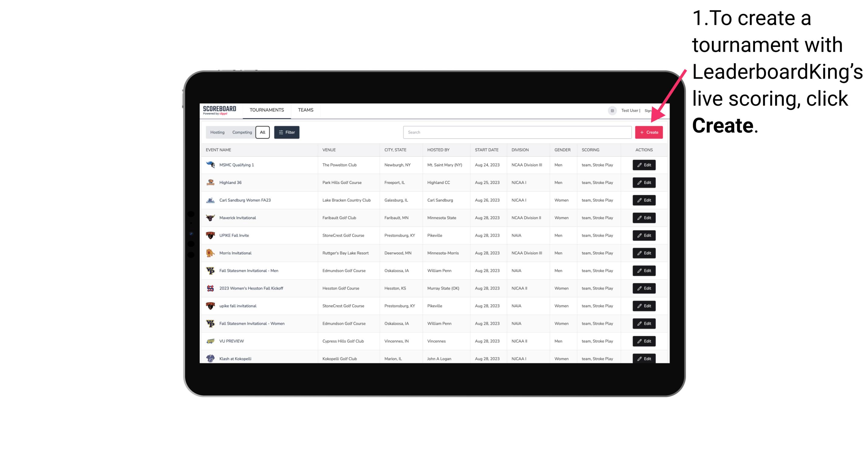Click the START DATE column header to sort
Screen dimensions: 868x467
(x=486, y=150)
